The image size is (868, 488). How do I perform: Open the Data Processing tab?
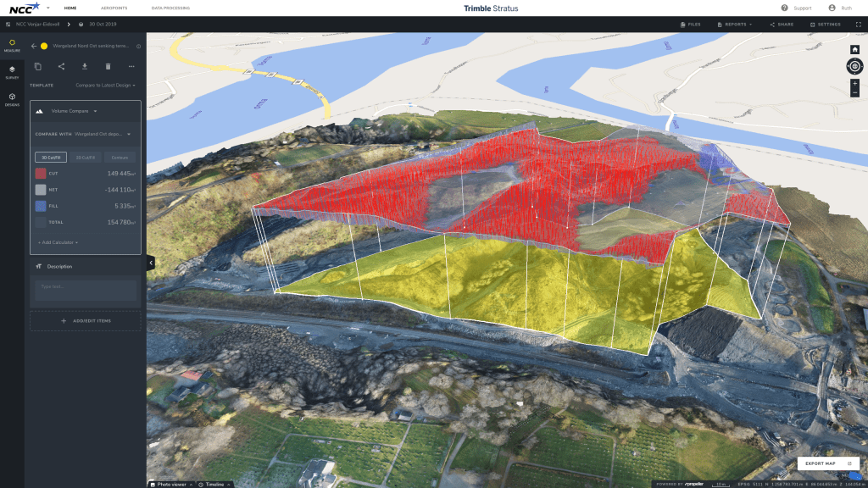click(x=170, y=8)
